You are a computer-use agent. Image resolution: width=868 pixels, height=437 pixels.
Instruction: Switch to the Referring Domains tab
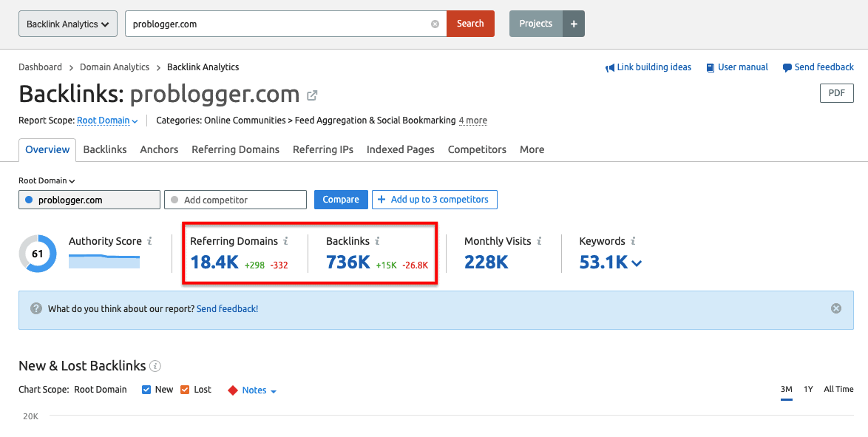pyautogui.click(x=235, y=149)
